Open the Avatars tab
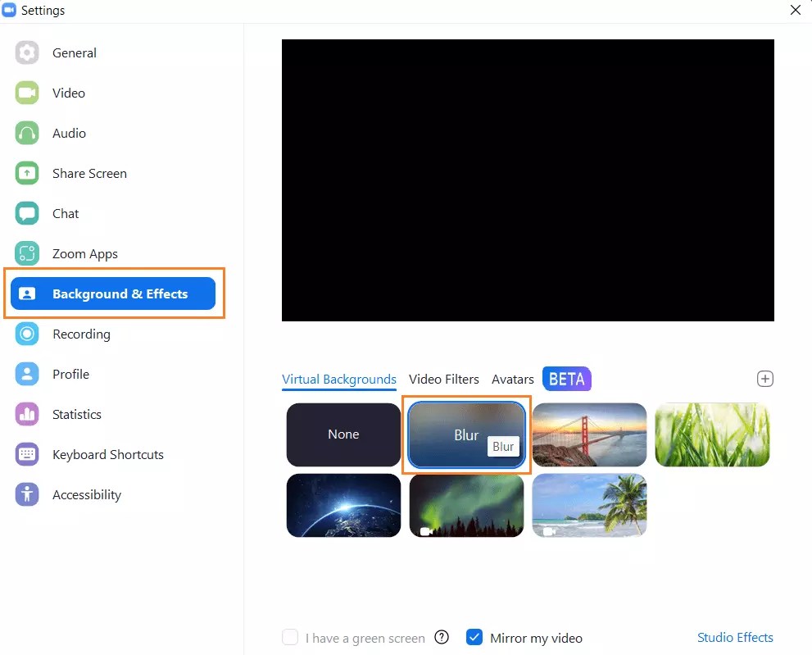The height and width of the screenshot is (655, 812). tap(512, 380)
